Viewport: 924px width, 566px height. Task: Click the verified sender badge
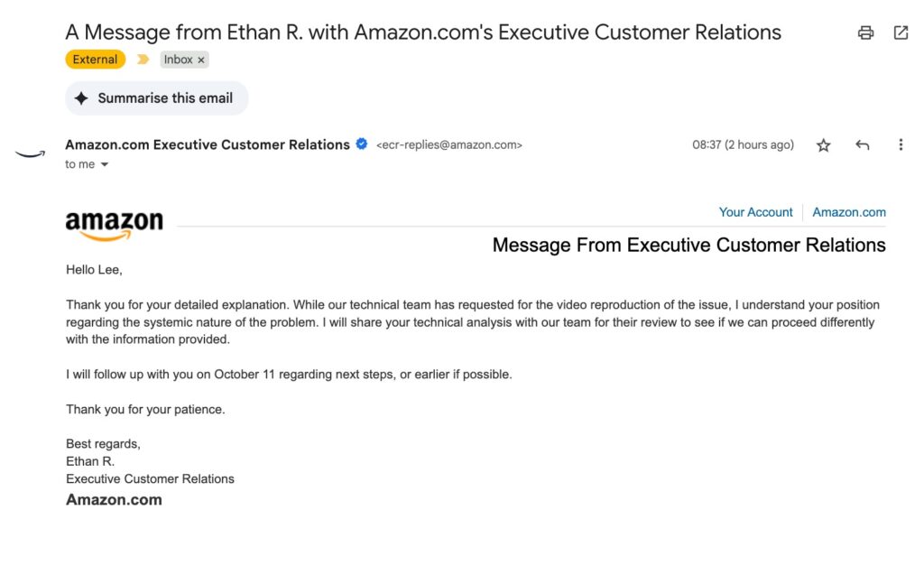pyautogui.click(x=361, y=144)
